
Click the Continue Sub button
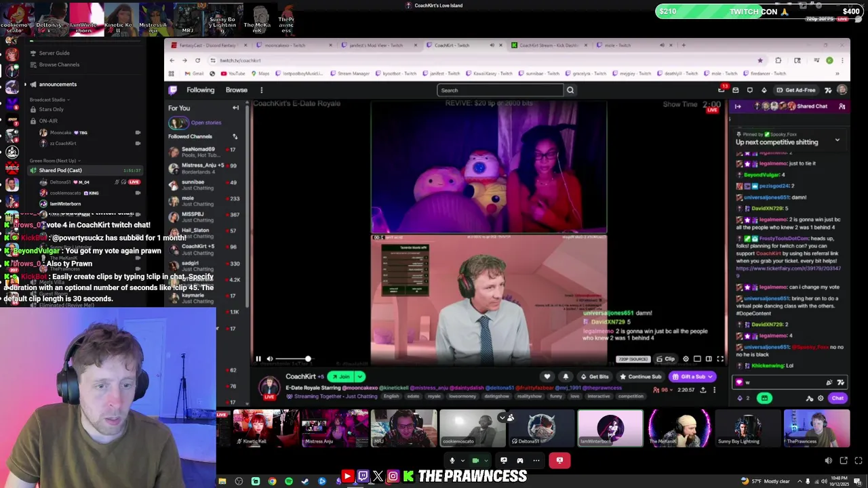[640, 377]
